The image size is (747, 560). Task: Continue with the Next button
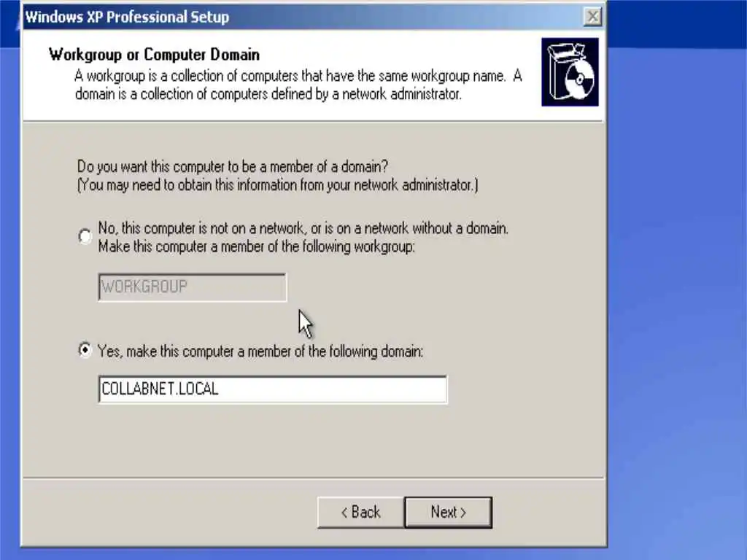tap(449, 513)
